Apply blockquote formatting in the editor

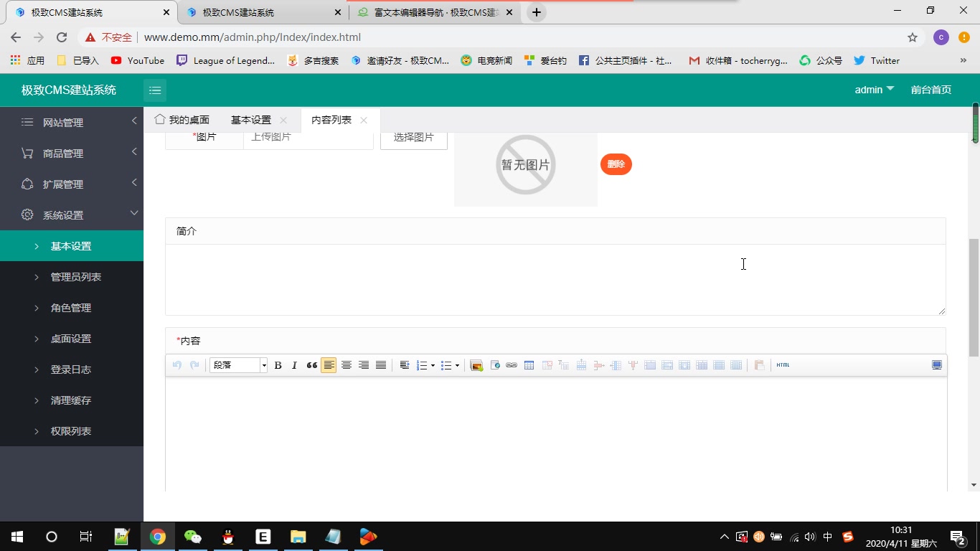tap(311, 364)
